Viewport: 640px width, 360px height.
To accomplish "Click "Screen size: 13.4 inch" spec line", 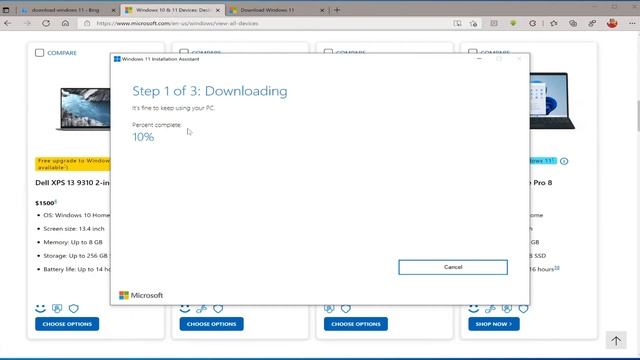I will tap(74, 229).
